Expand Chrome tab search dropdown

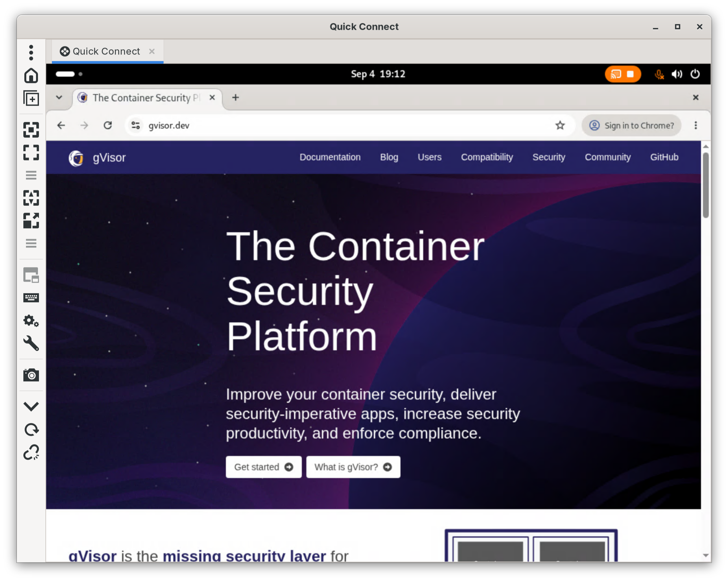pyautogui.click(x=59, y=98)
